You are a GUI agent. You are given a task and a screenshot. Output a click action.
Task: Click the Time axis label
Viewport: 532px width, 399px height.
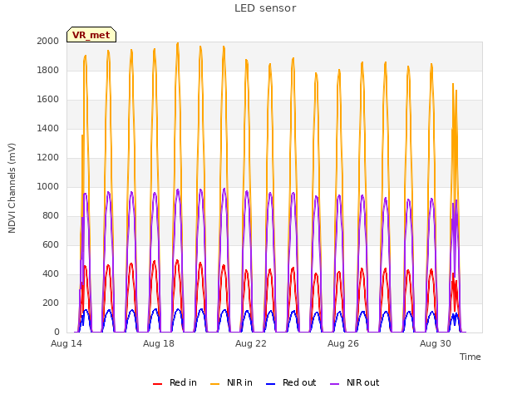pos(470,357)
